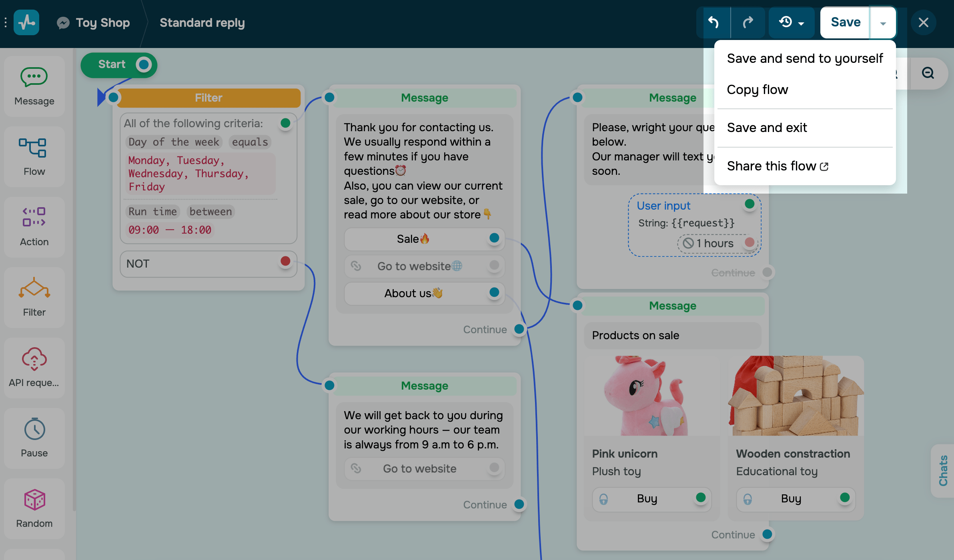Image resolution: width=954 pixels, height=560 pixels.
Task: Click the User input green connector dot
Action: coord(750,204)
